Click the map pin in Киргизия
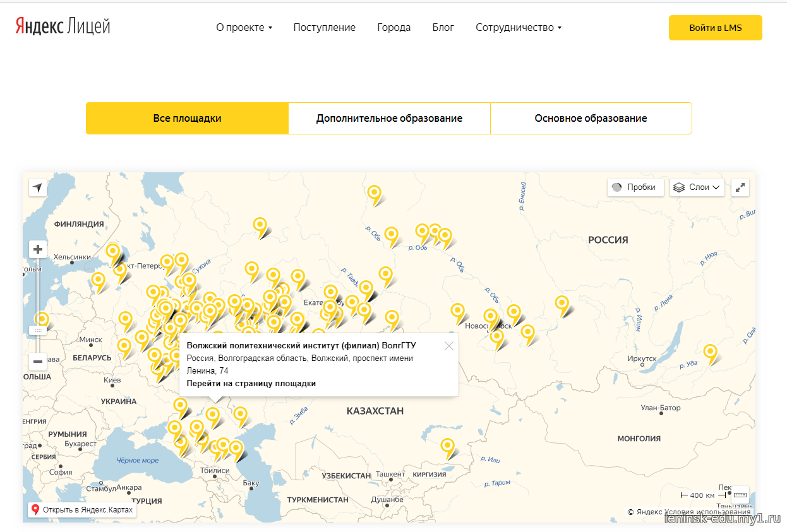Image resolution: width=787 pixels, height=532 pixels. [x=448, y=447]
